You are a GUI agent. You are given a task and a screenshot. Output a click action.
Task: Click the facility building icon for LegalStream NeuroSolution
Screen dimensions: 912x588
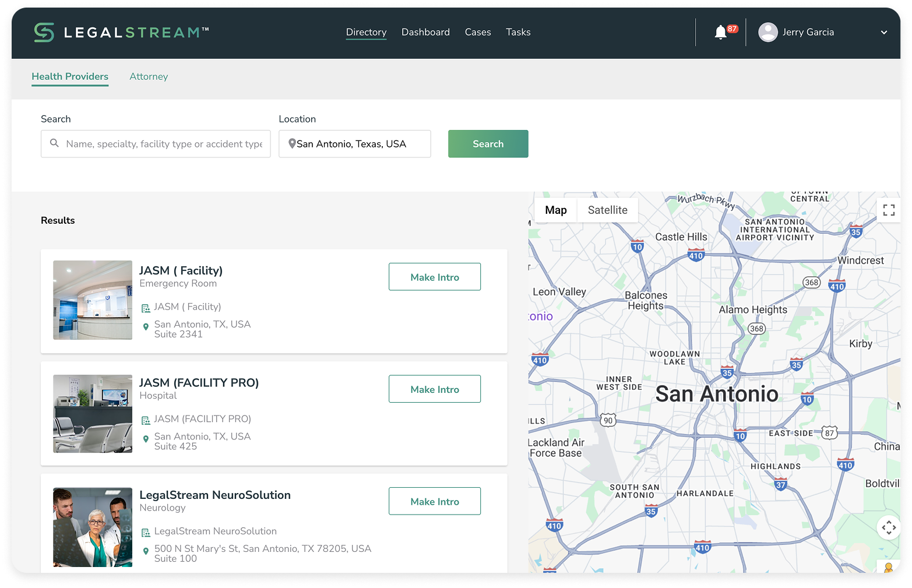[146, 532]
